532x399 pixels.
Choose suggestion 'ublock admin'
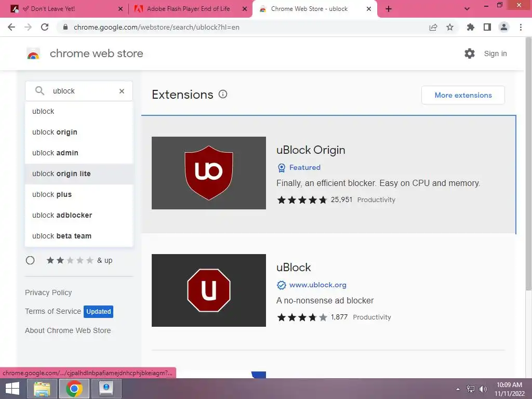79,153
